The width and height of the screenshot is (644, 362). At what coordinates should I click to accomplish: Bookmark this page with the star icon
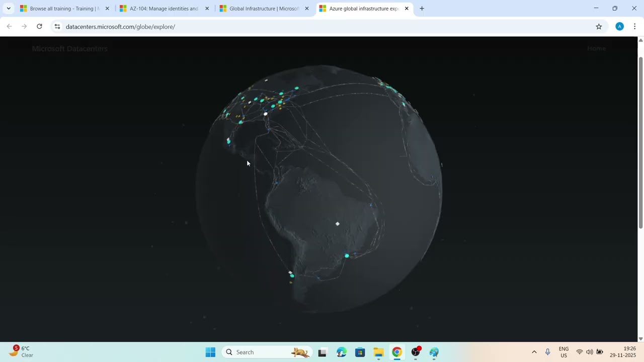coord(599,27)
